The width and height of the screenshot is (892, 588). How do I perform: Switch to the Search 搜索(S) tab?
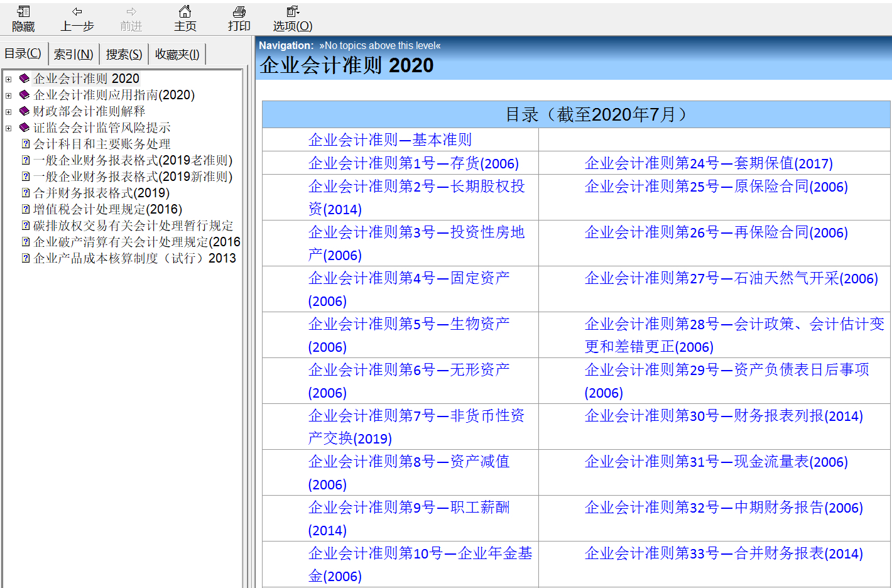(x=124, y=55)
